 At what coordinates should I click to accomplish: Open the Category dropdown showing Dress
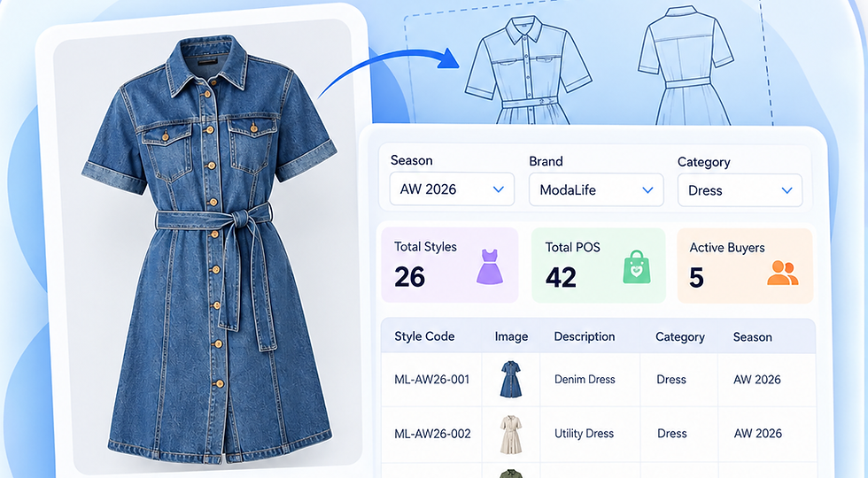pos(740,190)
